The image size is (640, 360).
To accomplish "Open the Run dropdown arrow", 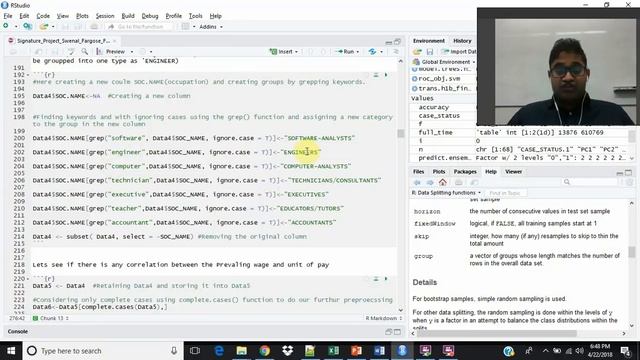I will coord(358,52).
